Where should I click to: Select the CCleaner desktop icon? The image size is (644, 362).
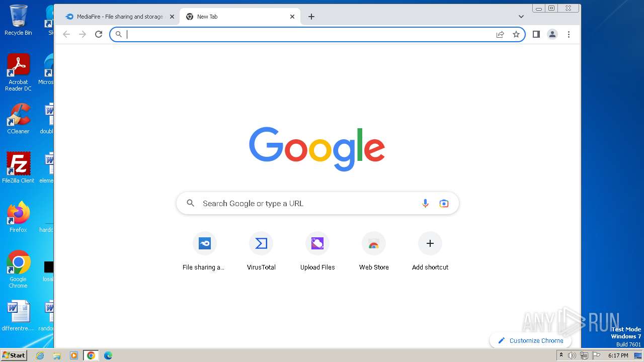click(18, 119)
